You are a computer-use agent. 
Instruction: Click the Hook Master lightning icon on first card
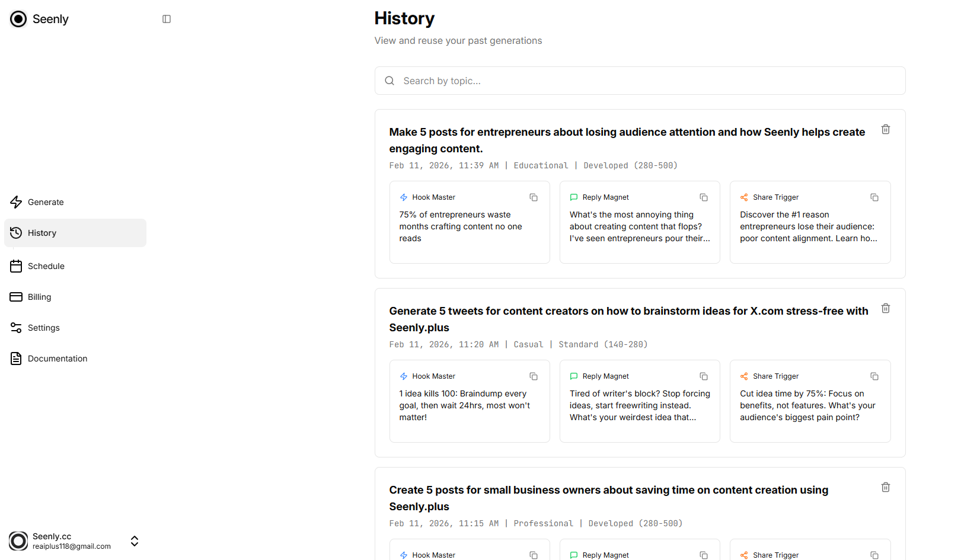pyautogui.click(x=404, y=197)
